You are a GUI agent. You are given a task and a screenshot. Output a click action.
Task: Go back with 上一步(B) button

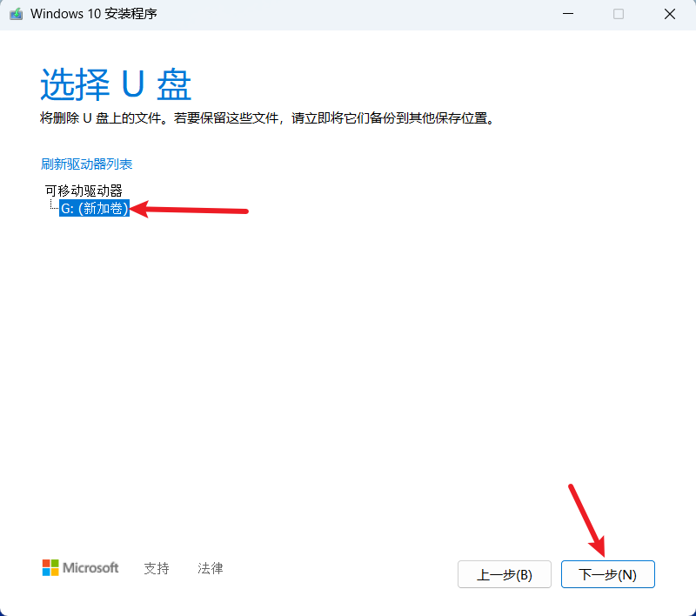click(x=505, y=574)
